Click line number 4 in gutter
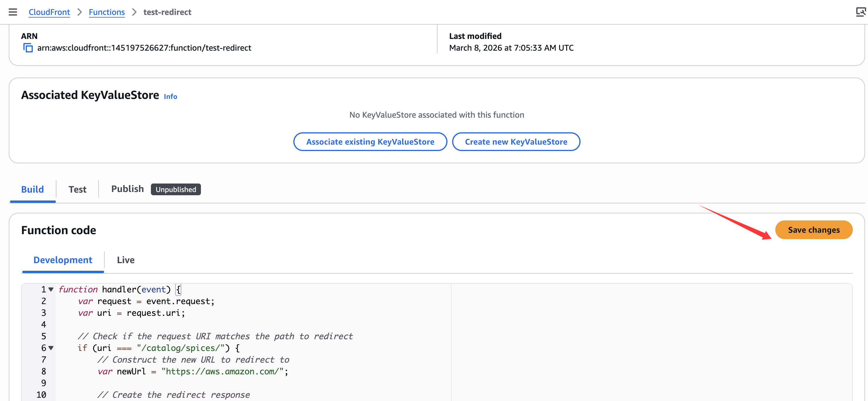 tap(44, 324)
